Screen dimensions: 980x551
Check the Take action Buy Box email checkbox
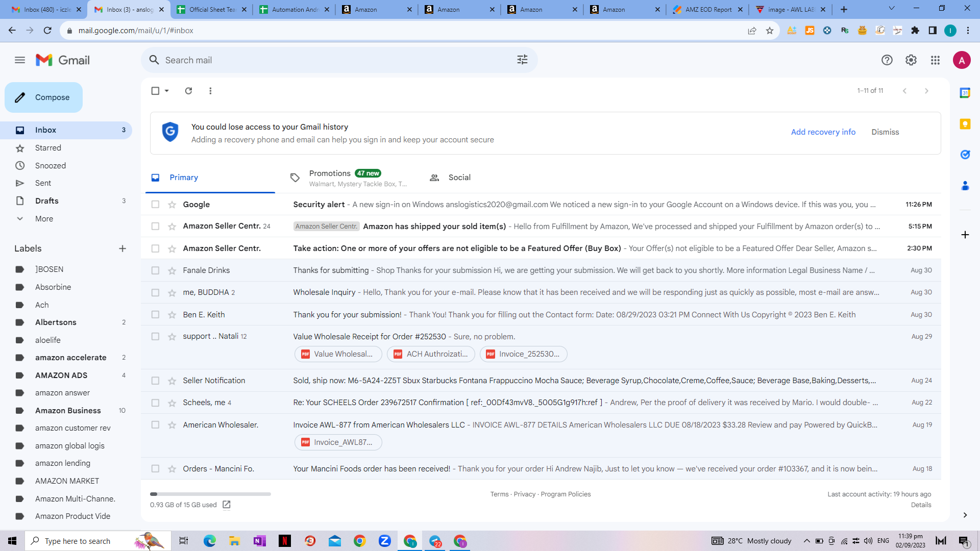click(x=155, y=248)
